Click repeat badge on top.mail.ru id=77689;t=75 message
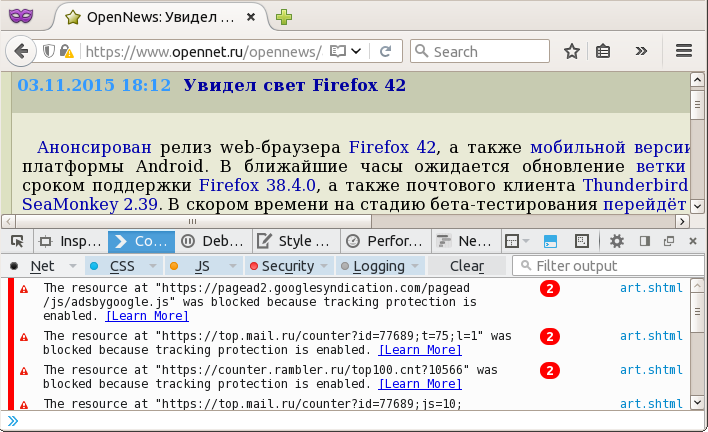Screen dimensions: 708x432 [550, 337]
